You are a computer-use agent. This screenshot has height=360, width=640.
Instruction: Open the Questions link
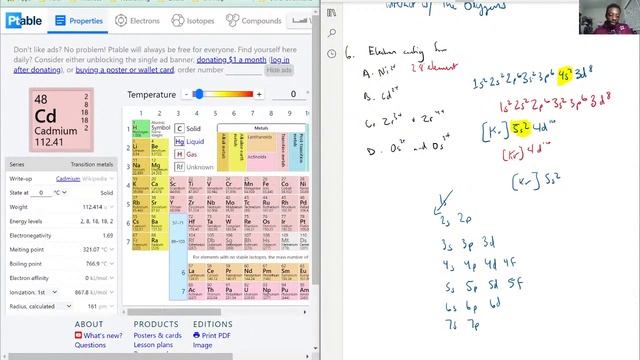(90, 345)
